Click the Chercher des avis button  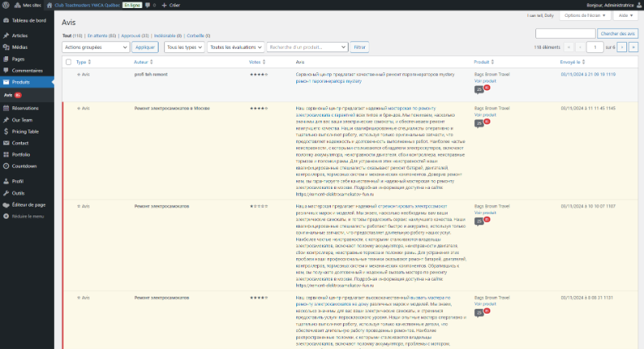(618, 33)
